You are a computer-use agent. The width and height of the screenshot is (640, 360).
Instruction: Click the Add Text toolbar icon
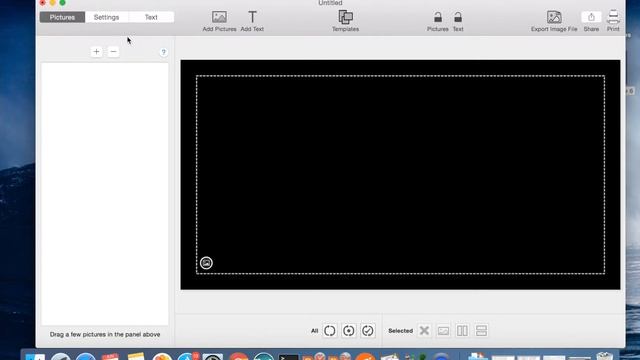tap(252, 17)
